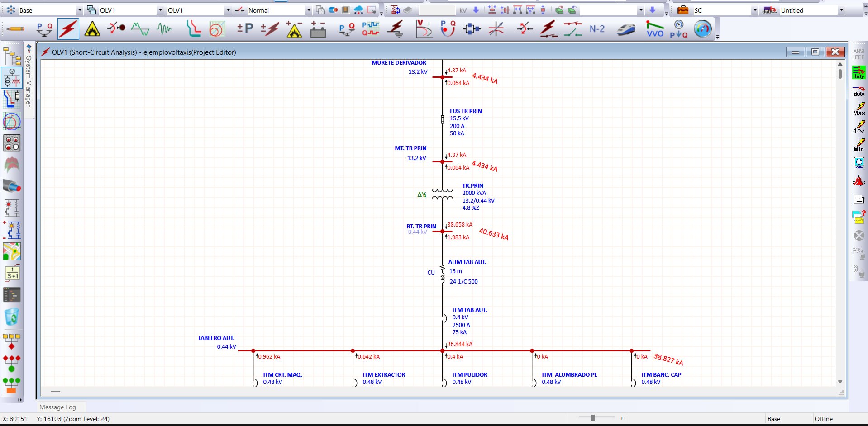Switch to the Edit mode pencil icon
Image resolution: width=868 pixels, height=426 pixels.
pyautogui.click(x=16, y=29)
